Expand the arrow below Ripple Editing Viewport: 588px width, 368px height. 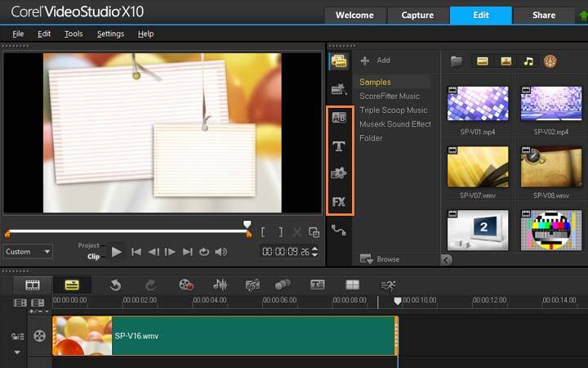pyautogui.click(x=17, y=352)
